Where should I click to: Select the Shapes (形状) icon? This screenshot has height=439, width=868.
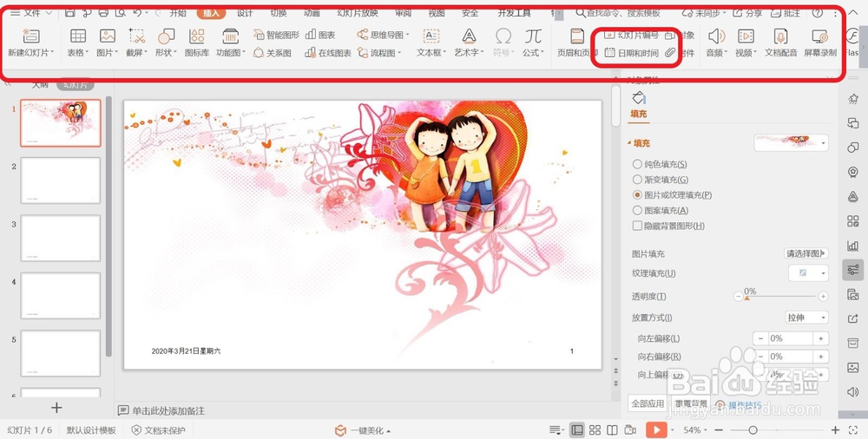pyautogui.click(x=166, y=36)
